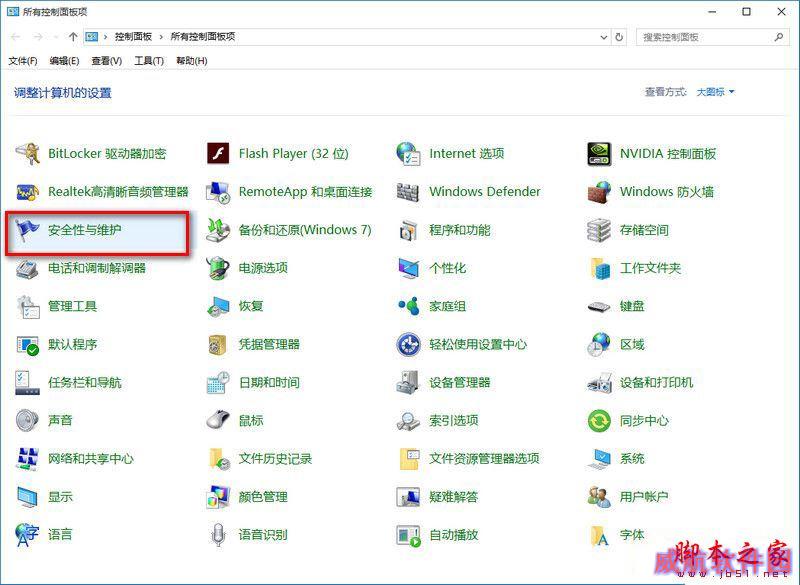This screenshot has height=585, width=800.
Task: Open the 安全性与维护 flag icon
Action: (27, 230)
